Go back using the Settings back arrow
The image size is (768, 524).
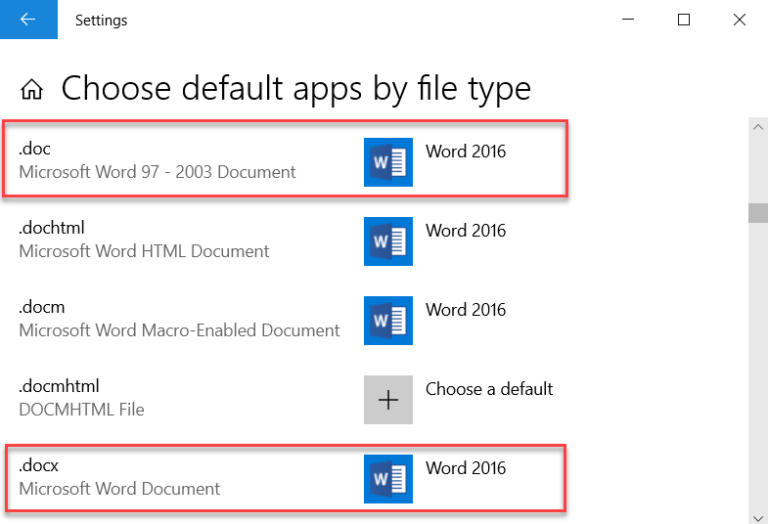28,19
